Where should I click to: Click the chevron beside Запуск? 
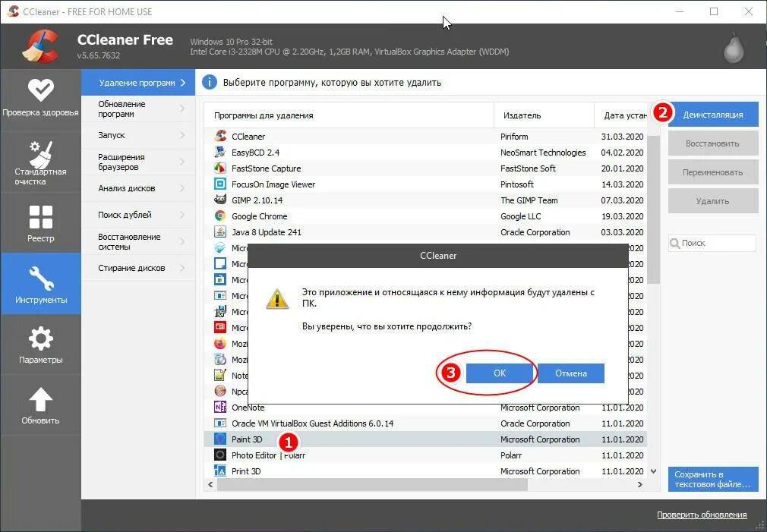(182, 135)
